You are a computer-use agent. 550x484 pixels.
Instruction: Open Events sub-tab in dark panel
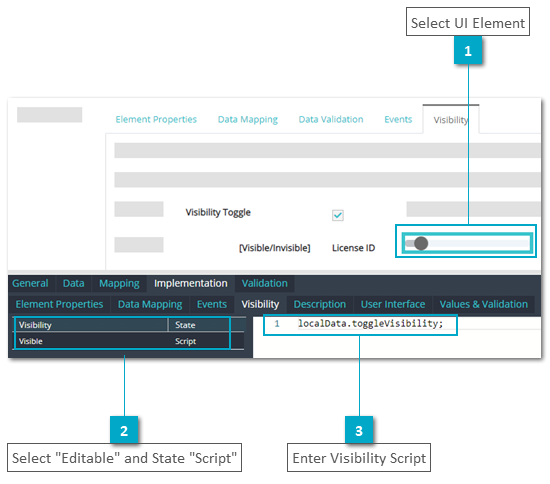212,304
